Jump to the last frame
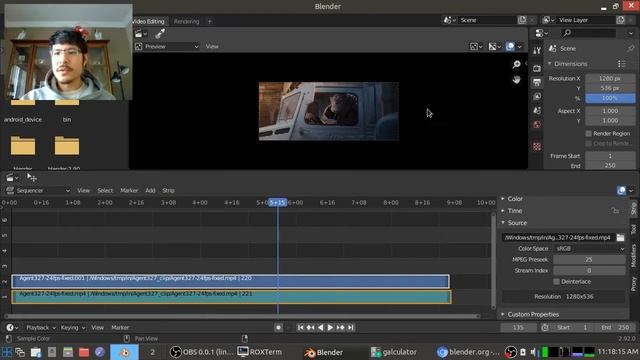The image size is (640, 360). (350, 327)
